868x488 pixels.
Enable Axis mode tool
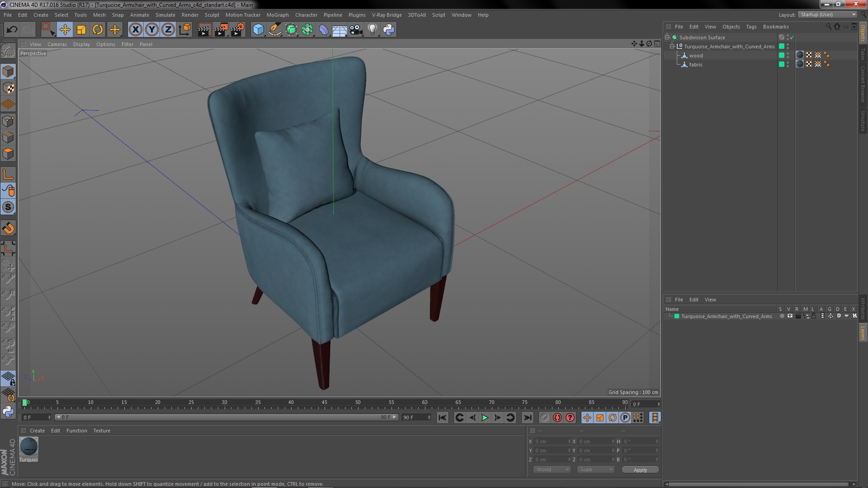(x=8, y=174)
